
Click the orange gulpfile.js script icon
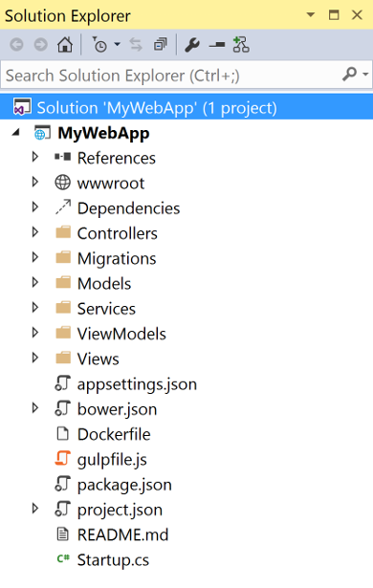(x=63, y=458)
